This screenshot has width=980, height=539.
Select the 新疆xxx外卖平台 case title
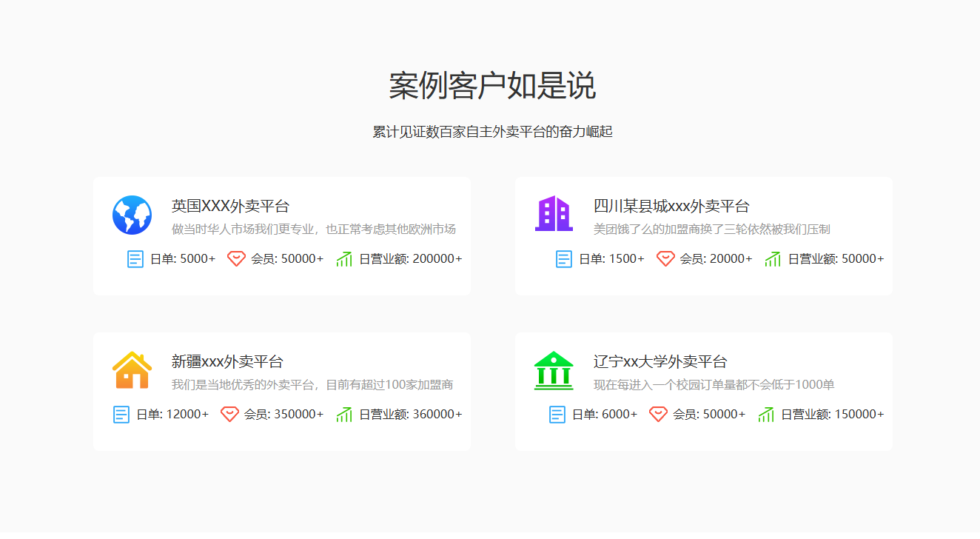click(227, 361)
